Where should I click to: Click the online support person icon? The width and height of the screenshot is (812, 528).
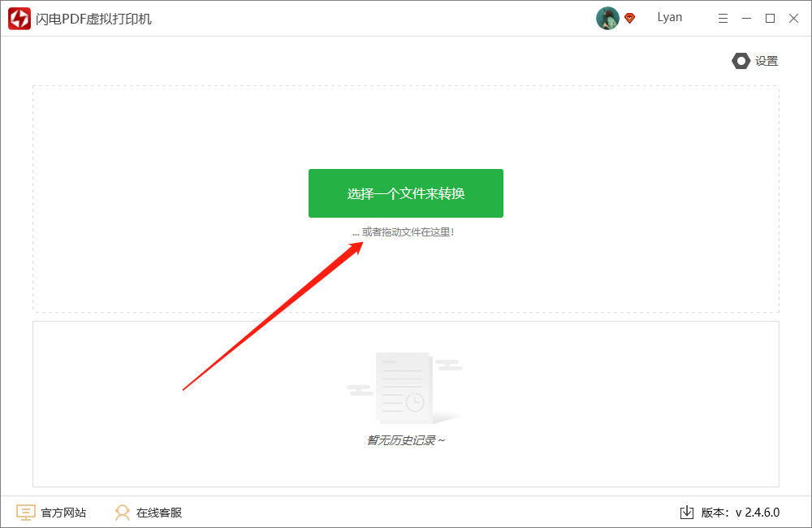pyautogui.click(x=123, y=513)
